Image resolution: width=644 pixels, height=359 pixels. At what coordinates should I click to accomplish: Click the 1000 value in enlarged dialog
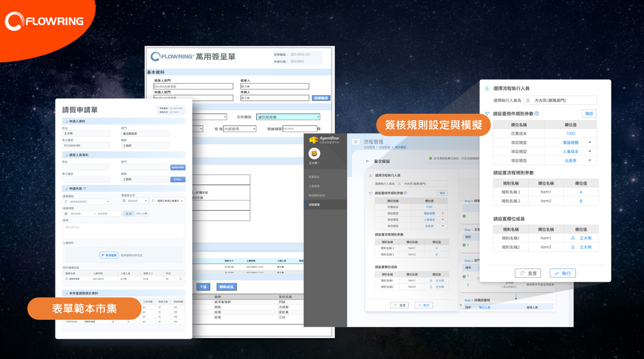pos(570,133)
